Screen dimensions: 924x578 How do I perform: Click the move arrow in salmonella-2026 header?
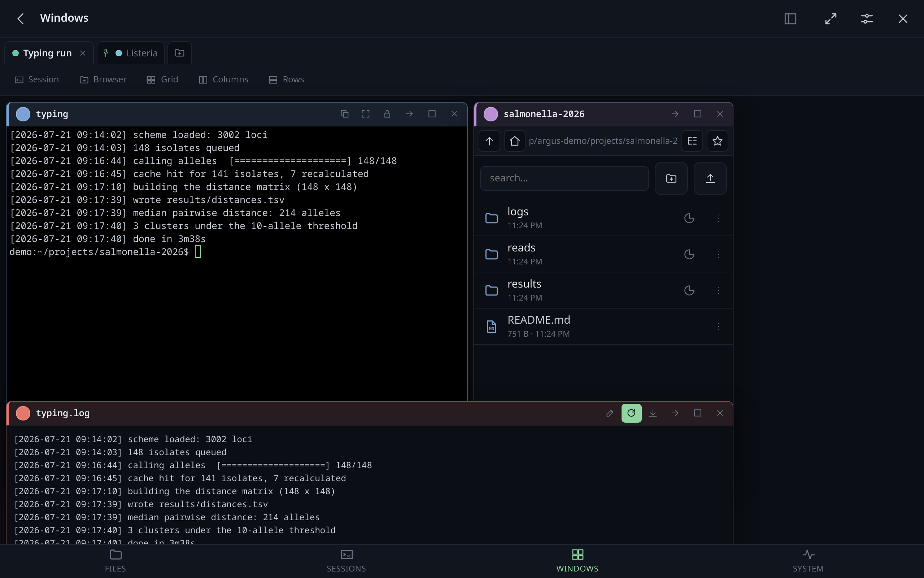point(675,114)
